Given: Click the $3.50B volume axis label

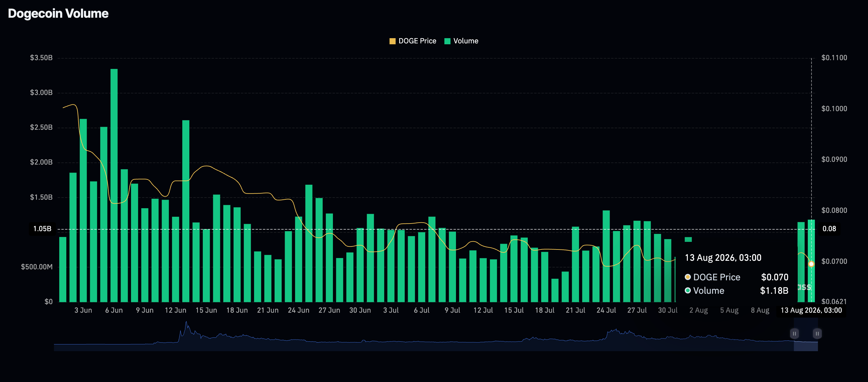Looking at the screenshot, I should click(x=41, y=58).
